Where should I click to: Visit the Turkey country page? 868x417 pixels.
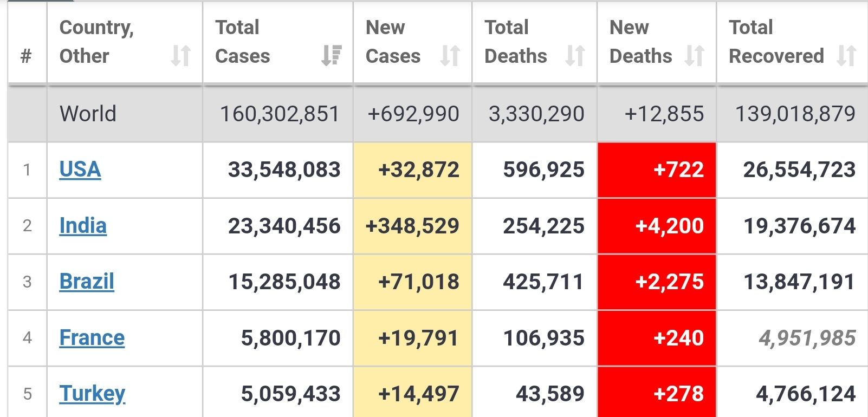(93, 394)
